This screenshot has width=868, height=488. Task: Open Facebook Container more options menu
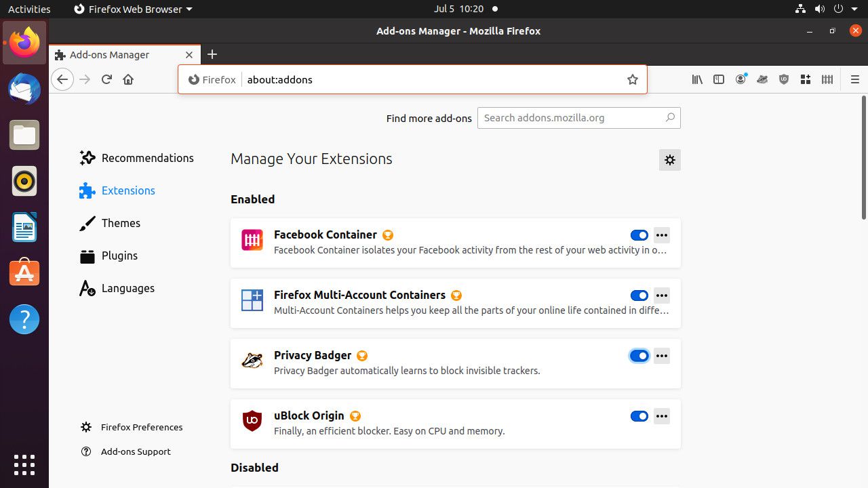point(662,235)
